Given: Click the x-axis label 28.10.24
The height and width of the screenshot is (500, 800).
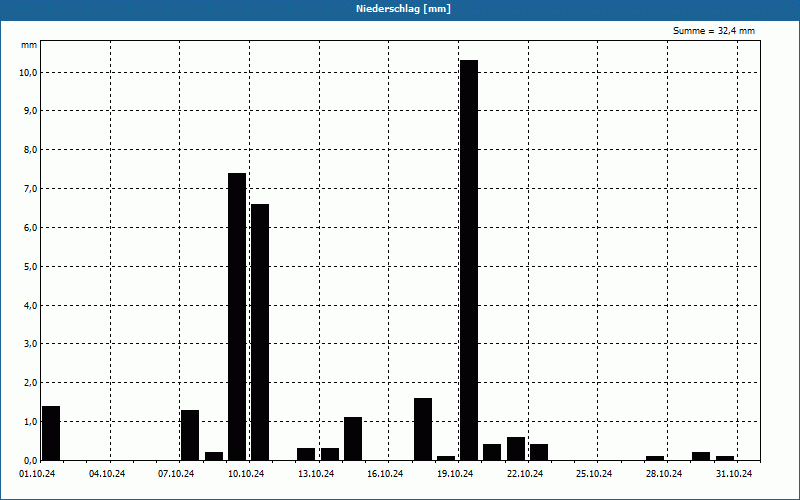Looking at the screenshot, I should [x=664, y=474].
